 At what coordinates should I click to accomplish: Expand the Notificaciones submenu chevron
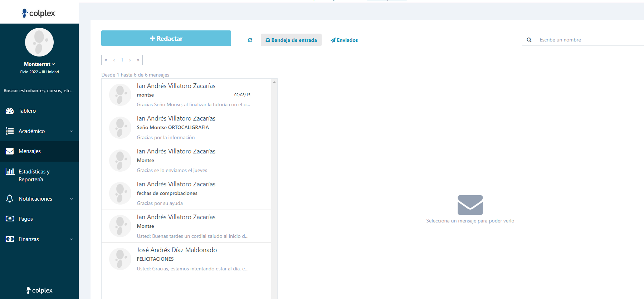click(x=71, y=199)
